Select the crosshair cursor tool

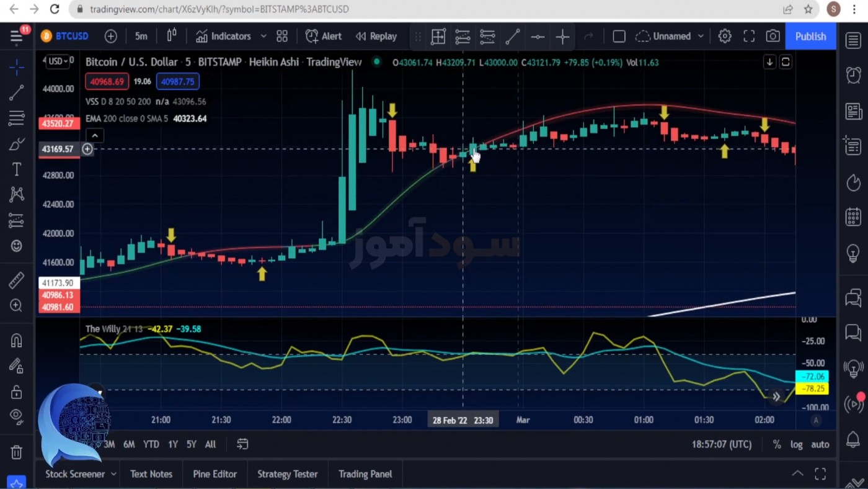(x=17, y=67)
